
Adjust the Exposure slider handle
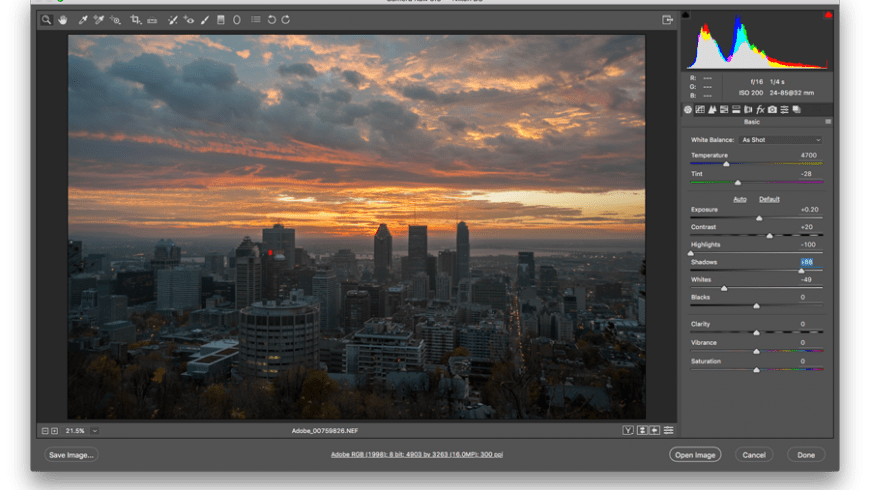760,219
